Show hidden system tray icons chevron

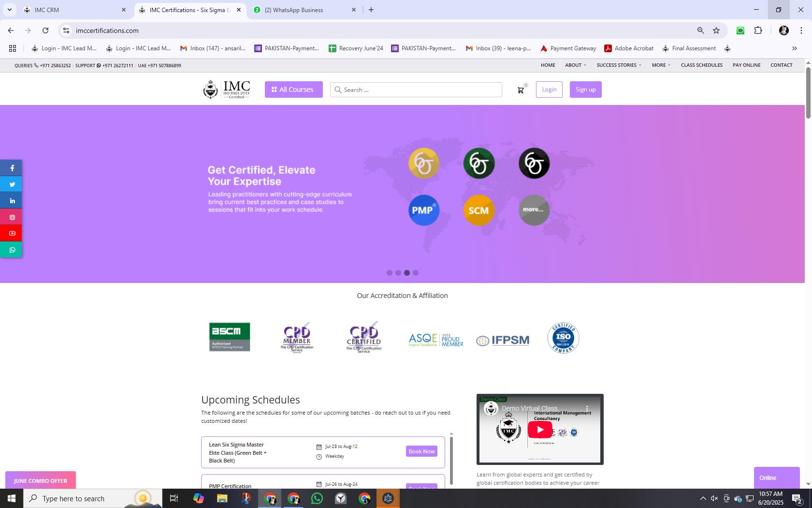coord(703,498)
